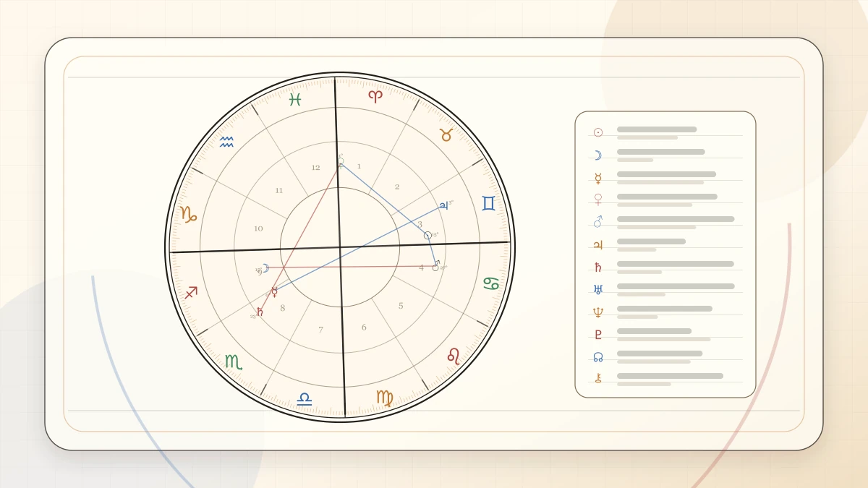Click the Scorpio glyph on the wheel

[x=233, y=361]
